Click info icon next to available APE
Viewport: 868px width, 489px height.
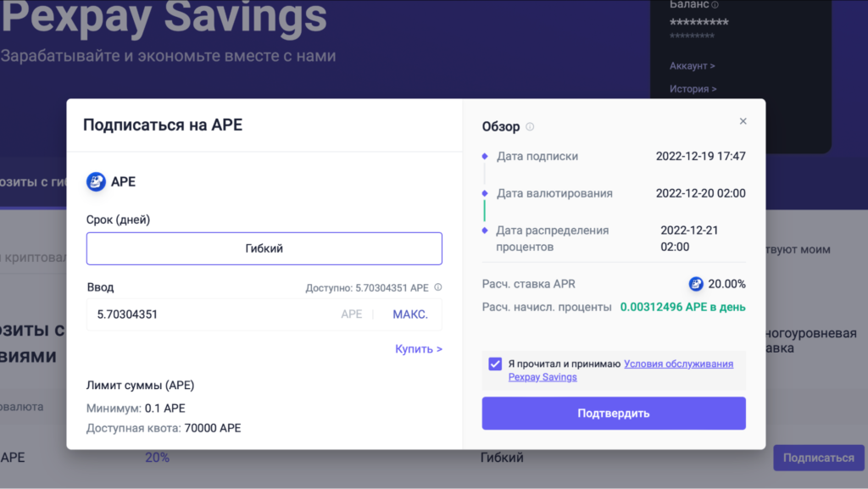click(438, 287)
